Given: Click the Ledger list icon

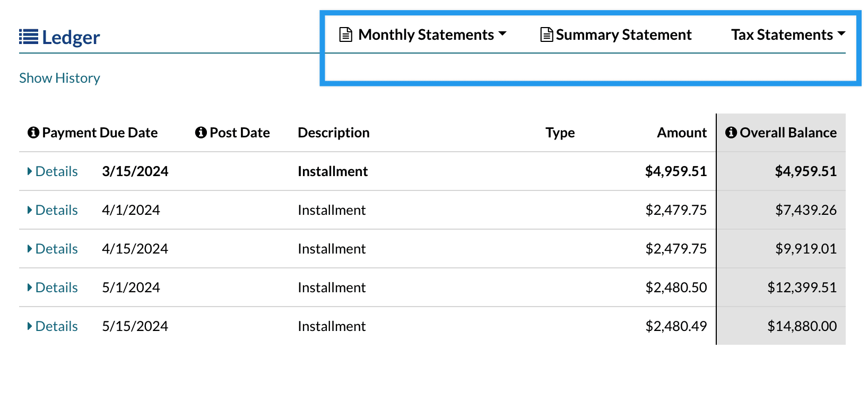Looking at the screenshot, I should pyautogui.click(x=29, y=37).
